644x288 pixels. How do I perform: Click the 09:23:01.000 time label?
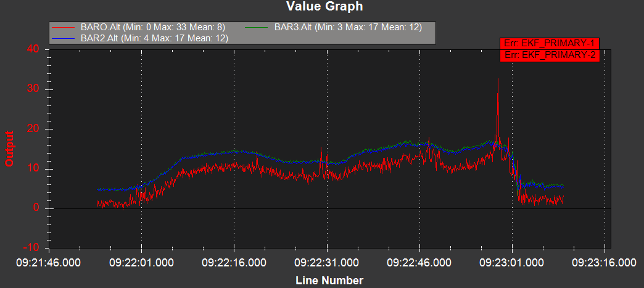pyautogui.click(x=513, y=263)
